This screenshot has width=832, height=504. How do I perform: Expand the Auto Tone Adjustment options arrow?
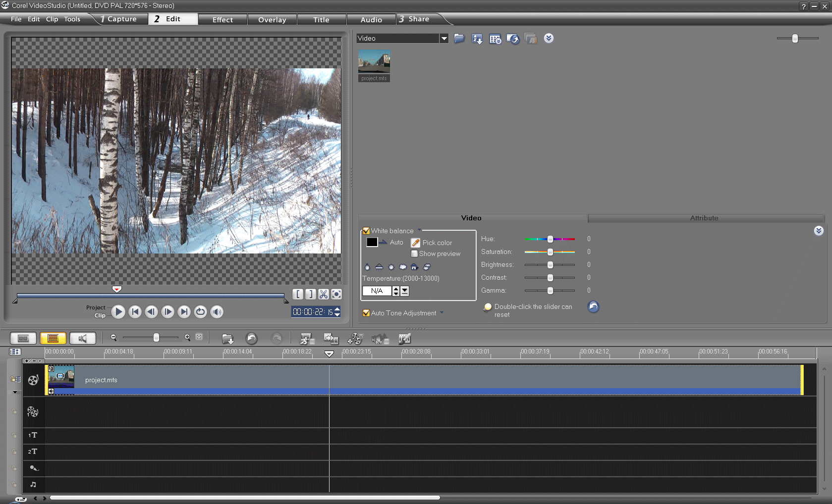[x=442, y=313]
